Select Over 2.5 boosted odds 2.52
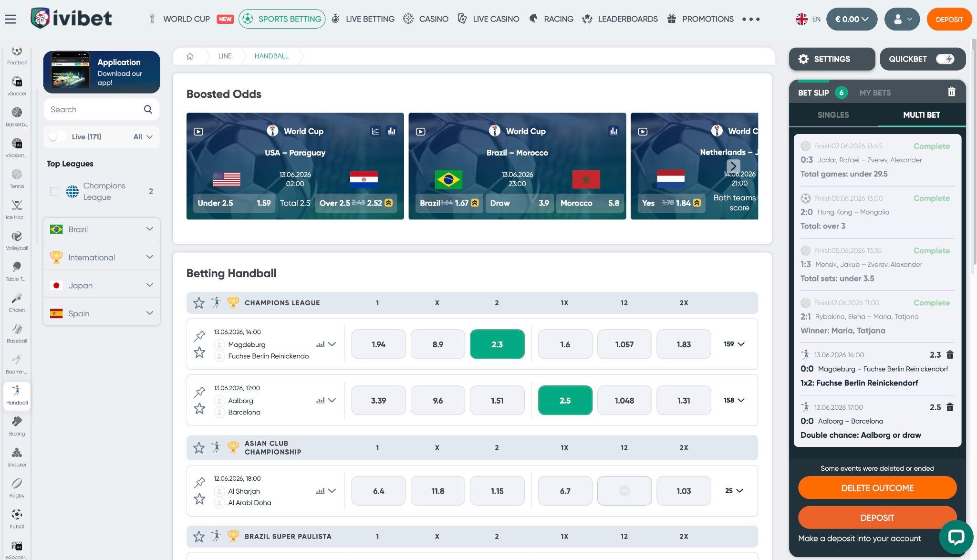977x560 pixels. coord(355,203)
